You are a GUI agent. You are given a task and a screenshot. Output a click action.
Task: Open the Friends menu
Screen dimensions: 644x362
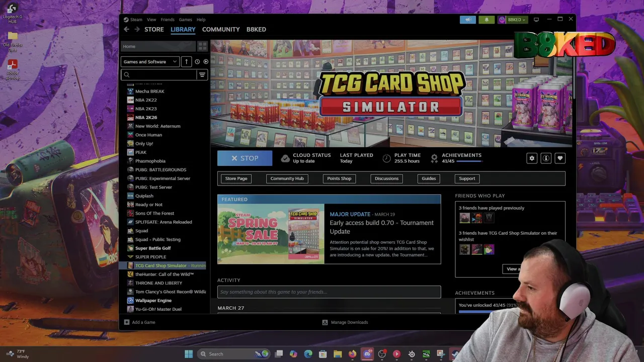168,20
